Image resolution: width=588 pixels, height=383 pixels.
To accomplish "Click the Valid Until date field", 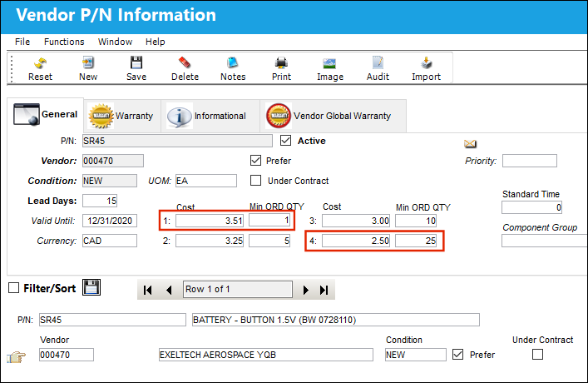I will tap(110, 221).
